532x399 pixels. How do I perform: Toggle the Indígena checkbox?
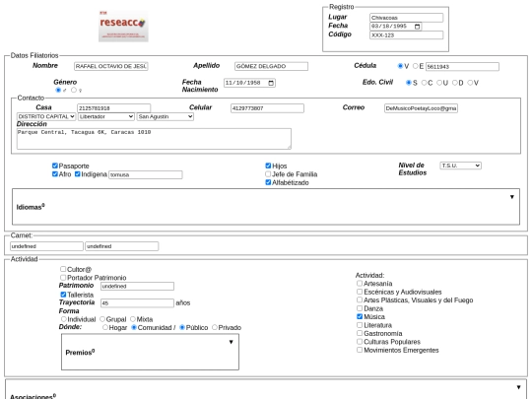78,174
